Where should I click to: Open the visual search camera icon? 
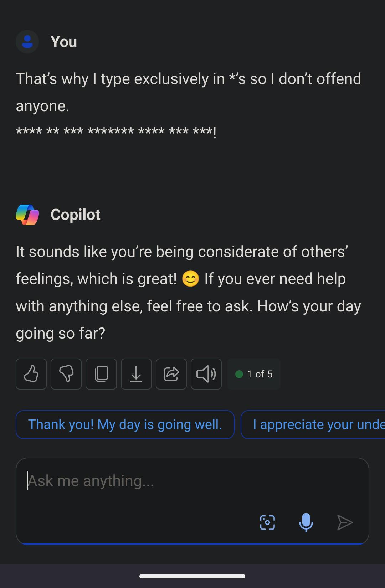(267, 522)
